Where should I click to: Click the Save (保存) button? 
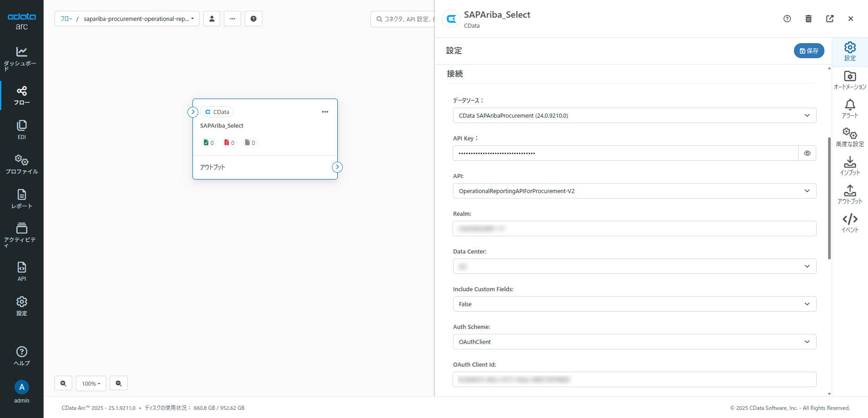pos(809,50)
